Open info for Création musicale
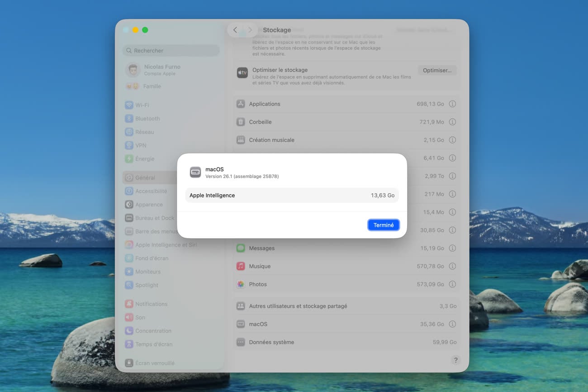Screen dimensions: 588x392 (x=452, y=140)
